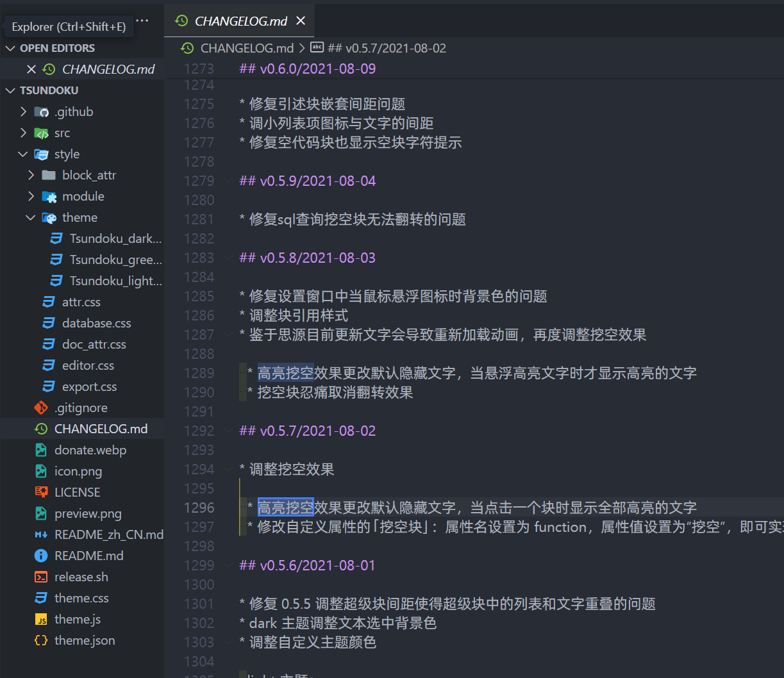Collapse the OPEN EDITORS section
The height and width of the screenshot is (678, 784).
tap(10, 48)
